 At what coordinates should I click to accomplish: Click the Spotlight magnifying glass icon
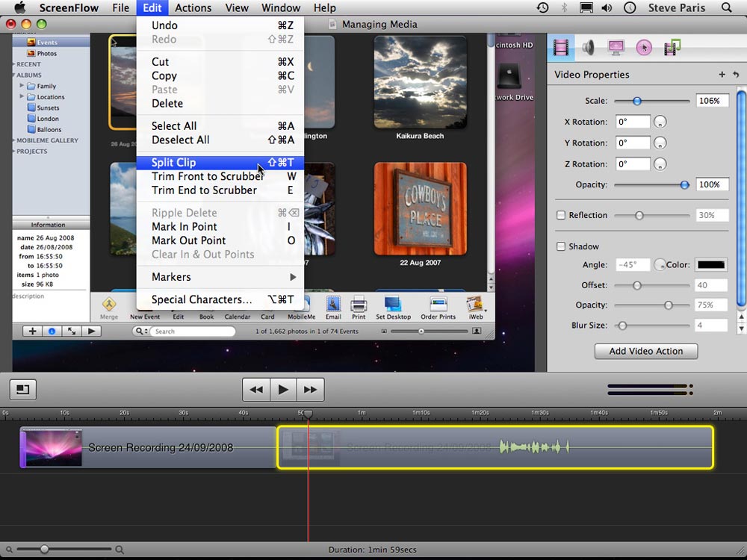[x=727, y=8]
